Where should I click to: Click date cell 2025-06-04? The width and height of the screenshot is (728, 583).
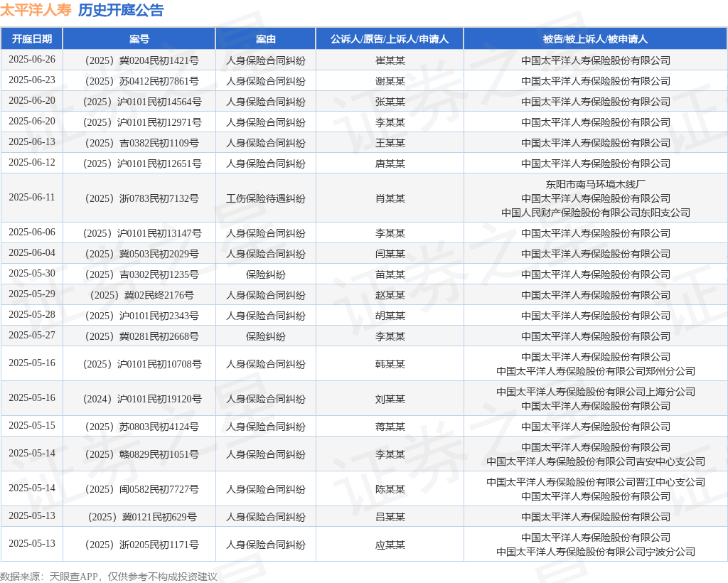point(31,253)
